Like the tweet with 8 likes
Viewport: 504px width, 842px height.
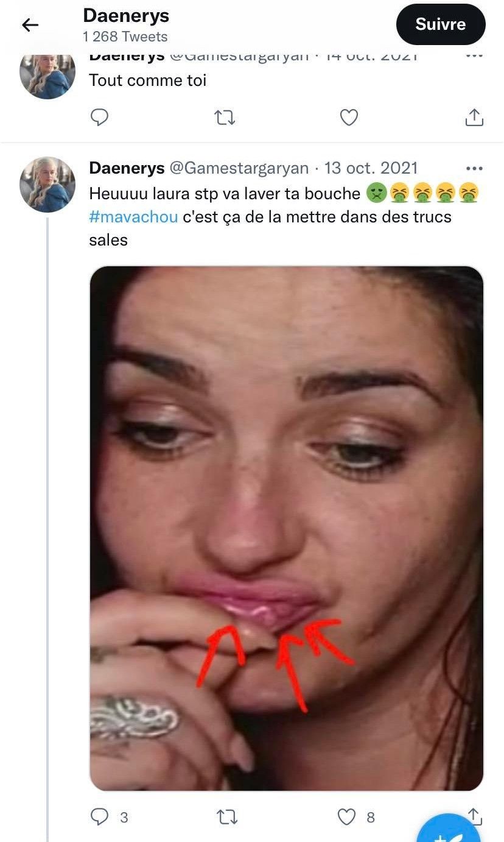(x=347, y=816)
